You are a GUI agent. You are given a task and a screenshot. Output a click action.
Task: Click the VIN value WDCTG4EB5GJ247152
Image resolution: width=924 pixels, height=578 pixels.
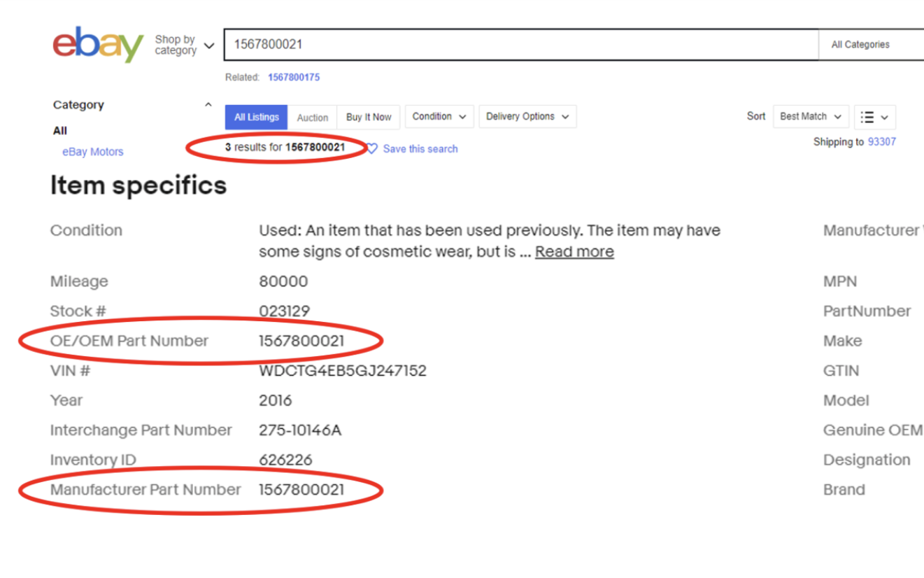(343, 371)
